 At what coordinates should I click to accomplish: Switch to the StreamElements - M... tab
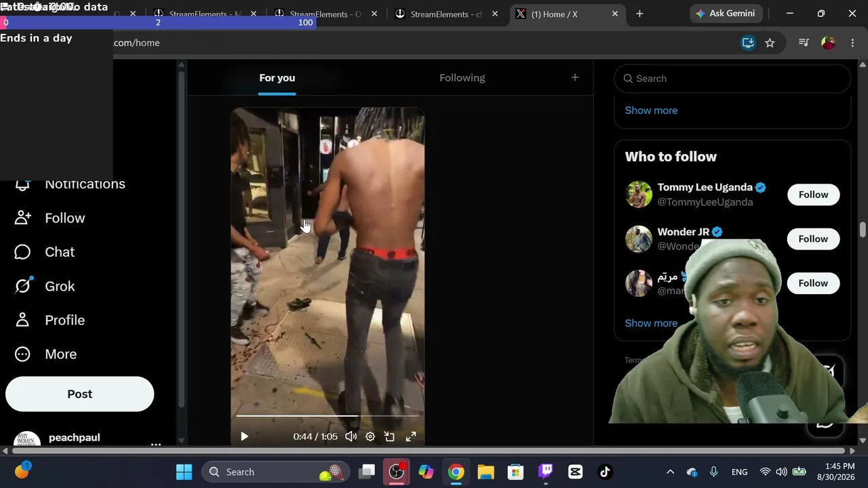205,14
